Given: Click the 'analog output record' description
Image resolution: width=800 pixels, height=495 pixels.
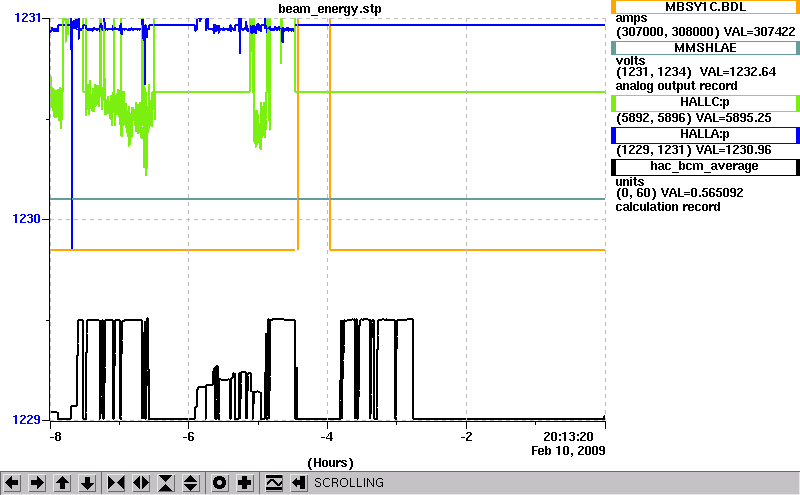Looking at the screenshot, I should (677, 86).
